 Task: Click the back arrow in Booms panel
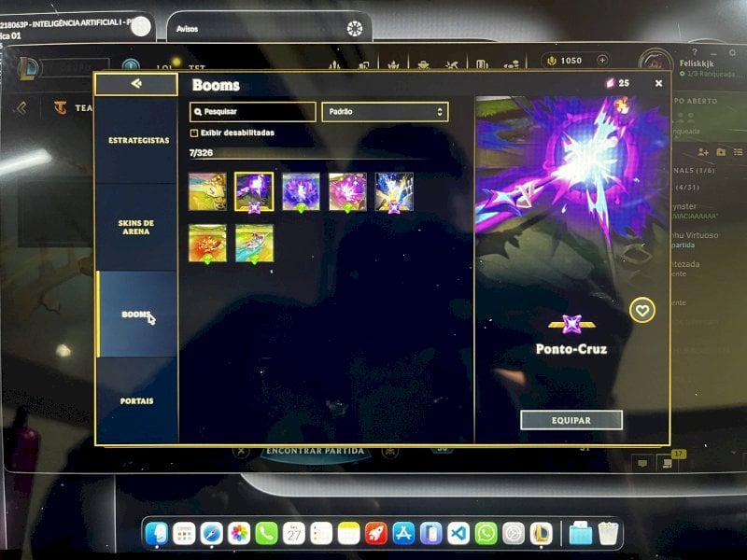click(x=136, y=84)
